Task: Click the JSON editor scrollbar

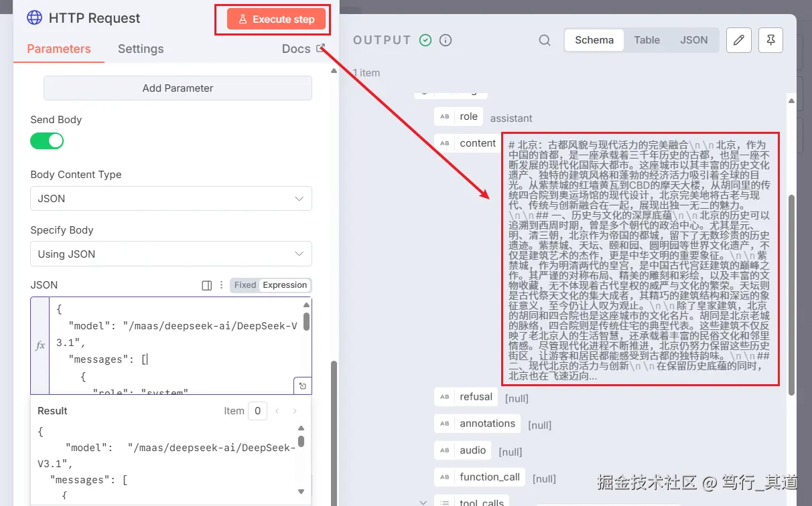Action: 306,322
